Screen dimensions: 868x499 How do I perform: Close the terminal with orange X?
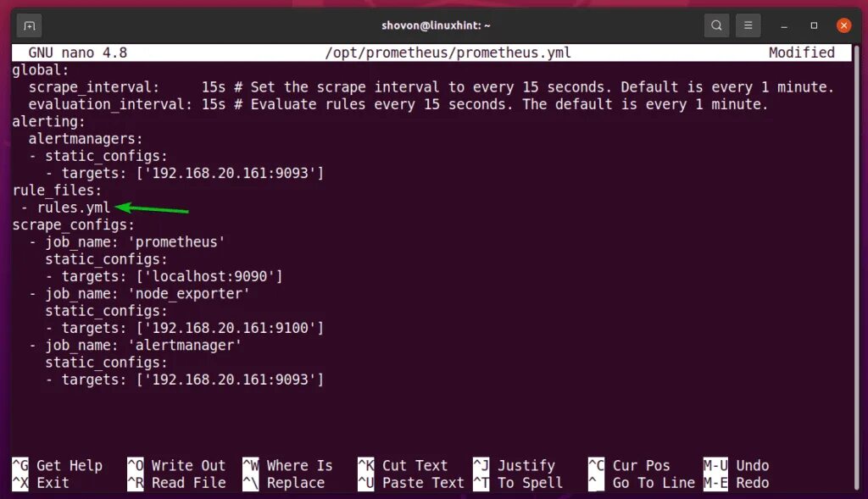[x=843, y=25]
